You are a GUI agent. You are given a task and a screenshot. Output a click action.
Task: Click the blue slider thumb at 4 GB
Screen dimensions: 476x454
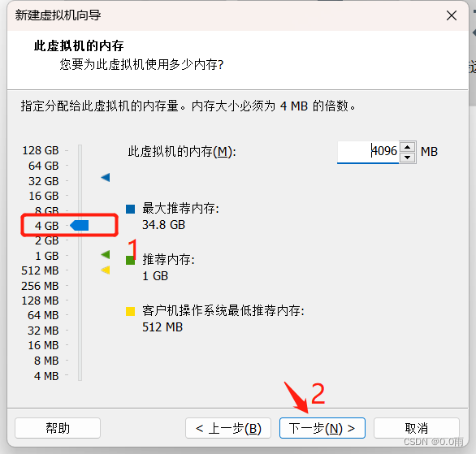pyautogui.click(x=80, y=226)
